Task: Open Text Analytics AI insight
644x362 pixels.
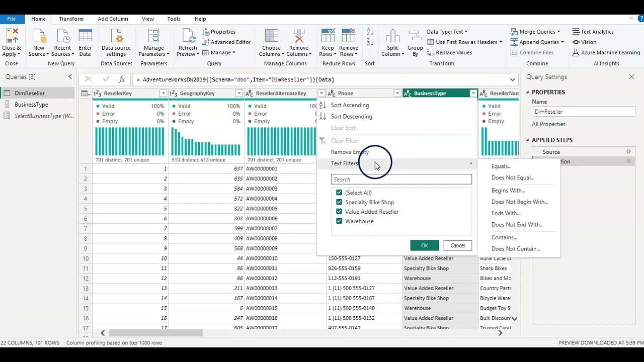Action: [593, 32]
